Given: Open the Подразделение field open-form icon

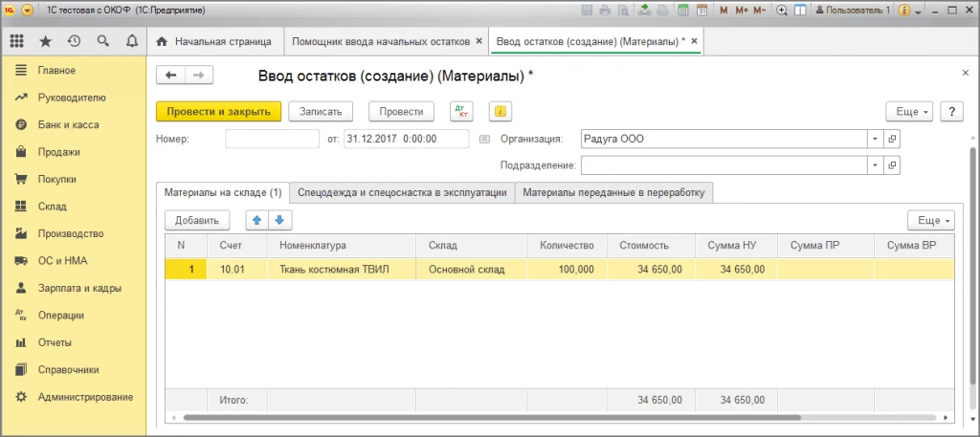Looking at the screenshot, I should (892, 165).
